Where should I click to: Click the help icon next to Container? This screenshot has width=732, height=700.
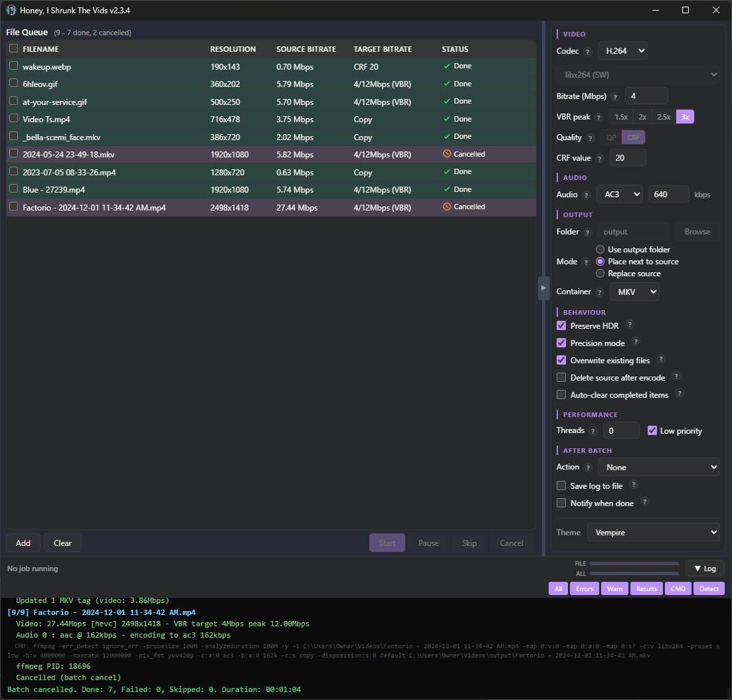coord(599,292)
